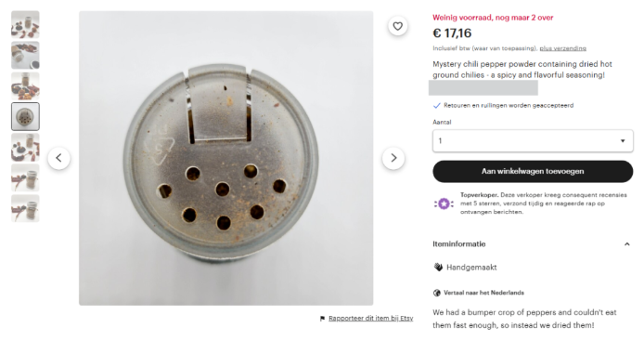
Task: Click the main shaker lid photo
Action: click(x=225, y=158)
